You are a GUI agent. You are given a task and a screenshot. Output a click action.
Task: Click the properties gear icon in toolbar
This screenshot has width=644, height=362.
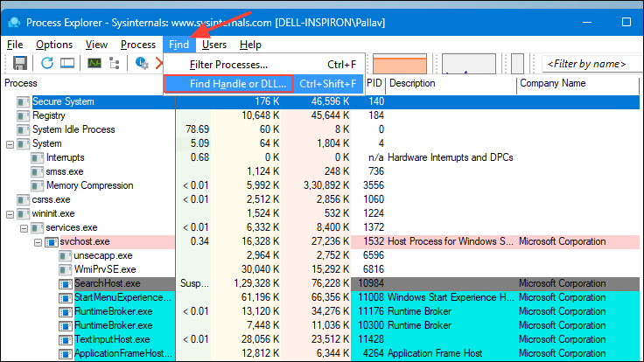(x=142, y=63)
